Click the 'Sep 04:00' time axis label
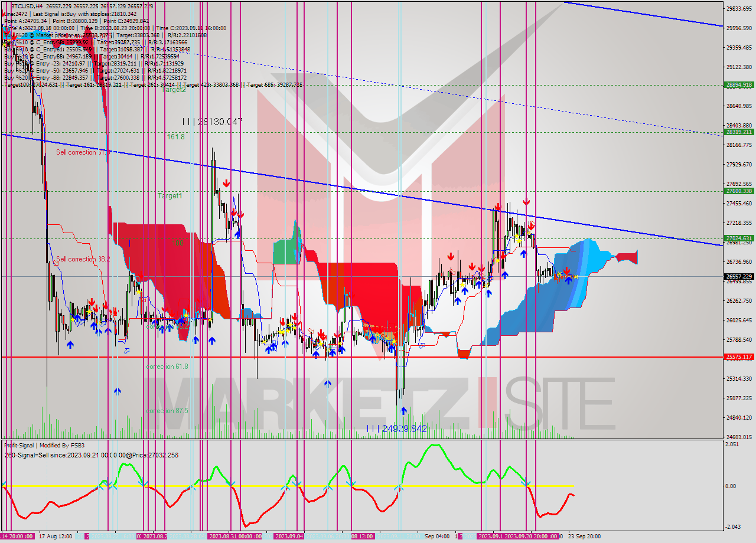 [437, 537]
